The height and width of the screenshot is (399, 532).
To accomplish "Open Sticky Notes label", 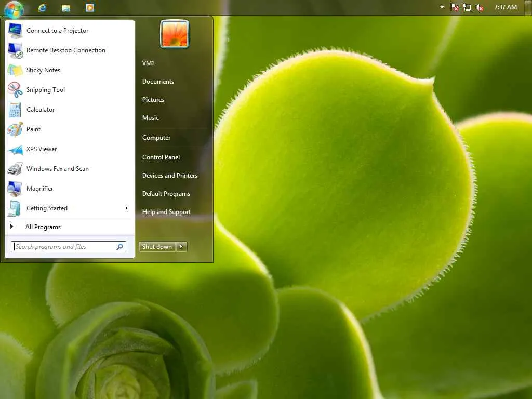I will pos(44,70).
